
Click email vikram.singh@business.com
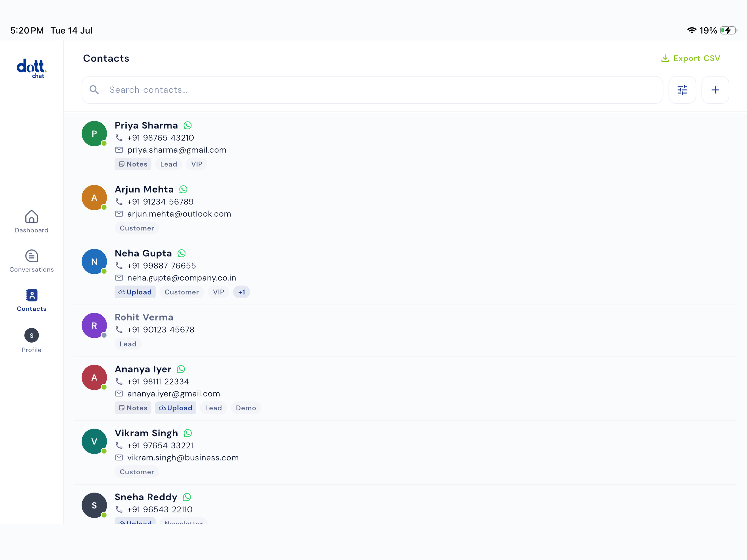click(183, 458)
